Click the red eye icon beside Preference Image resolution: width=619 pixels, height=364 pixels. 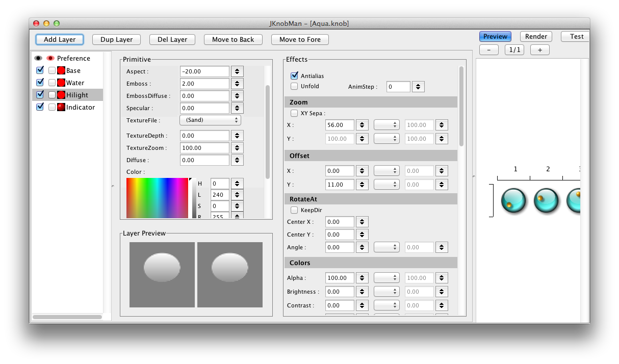point(50,58)
